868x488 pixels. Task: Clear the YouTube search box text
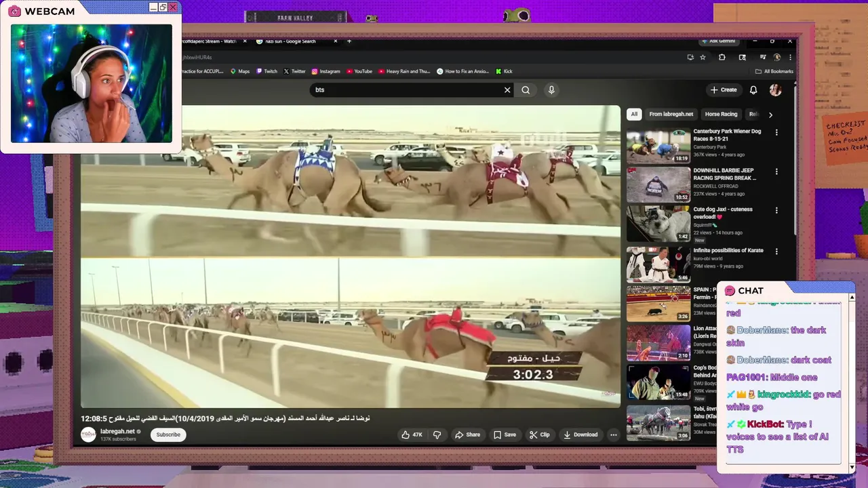[x=507, y=90]
